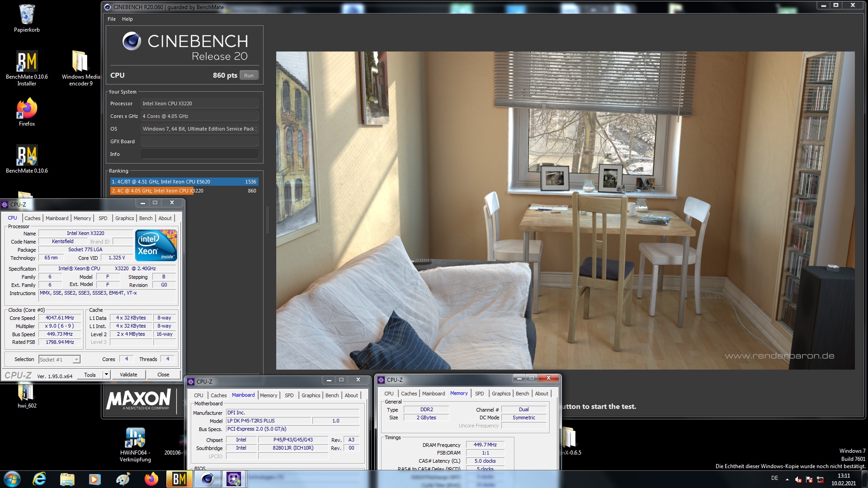
Task: Click the Processor field Intel Xeon CPU X3220
Action: (x=199, y=103)
